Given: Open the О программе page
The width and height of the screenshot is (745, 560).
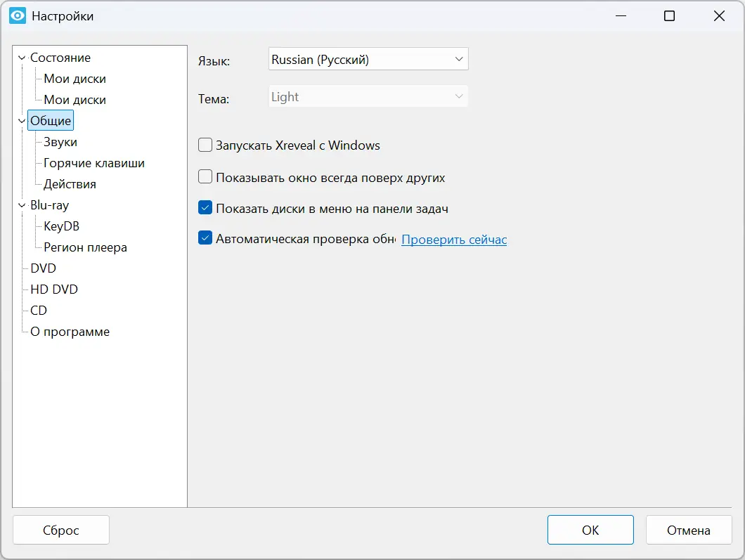Looking at the screenshot, I should pos(70,332).
